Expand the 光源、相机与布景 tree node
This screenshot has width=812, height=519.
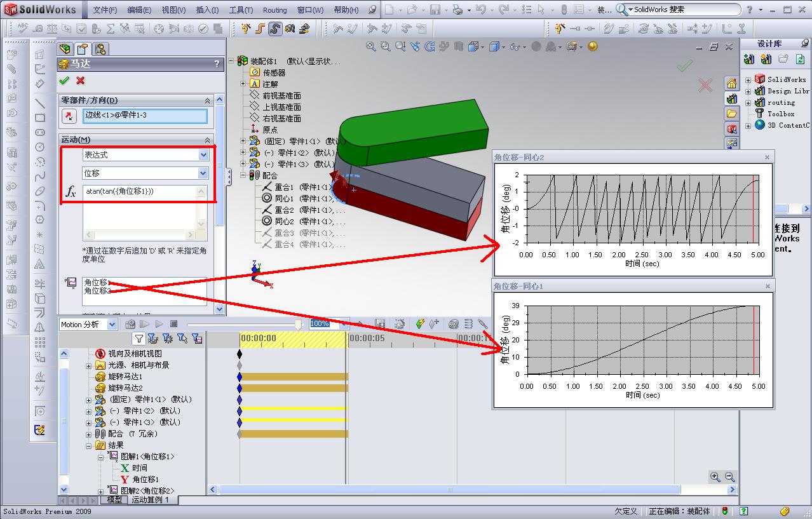pos(89,365)
